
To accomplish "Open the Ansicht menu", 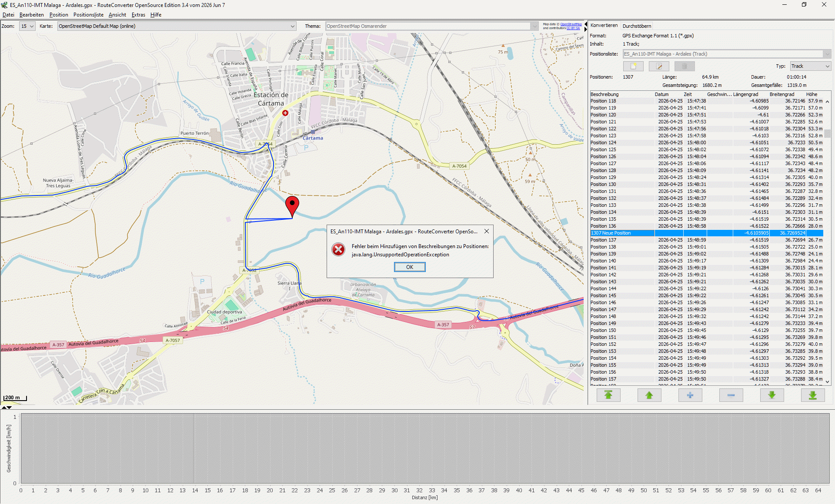I will pyautogui.click(x=117, y=15).
